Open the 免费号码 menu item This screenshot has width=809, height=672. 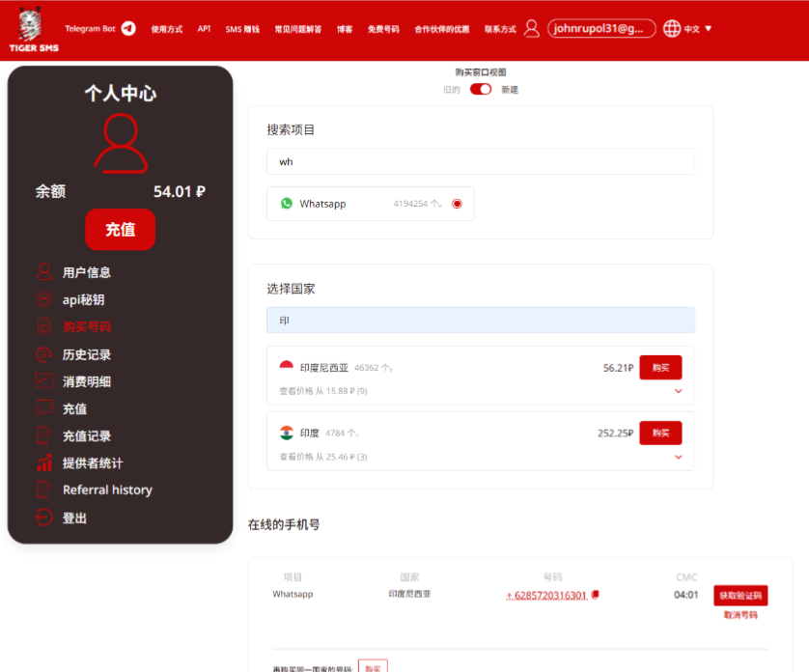click(383, 29)
